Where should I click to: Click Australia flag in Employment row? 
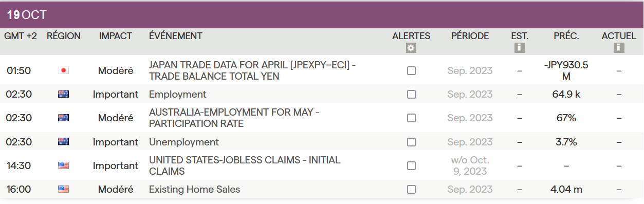64,94
